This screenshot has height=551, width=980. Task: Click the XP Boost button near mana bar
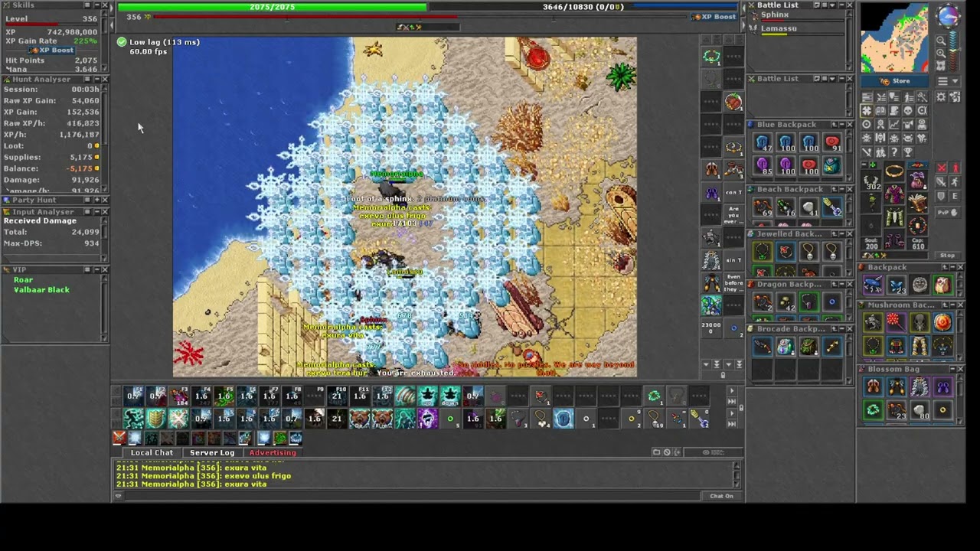714,17
